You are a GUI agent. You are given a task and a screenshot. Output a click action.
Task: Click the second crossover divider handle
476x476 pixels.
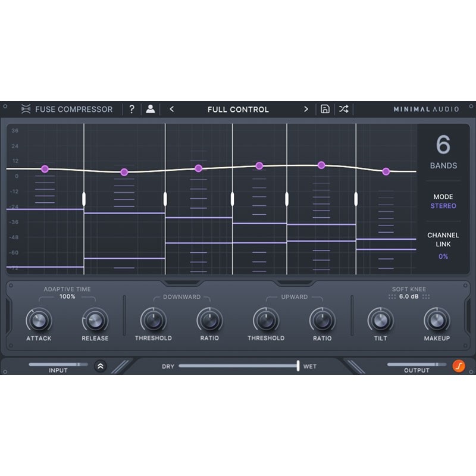pyautogui.click(x=165, y=199)
